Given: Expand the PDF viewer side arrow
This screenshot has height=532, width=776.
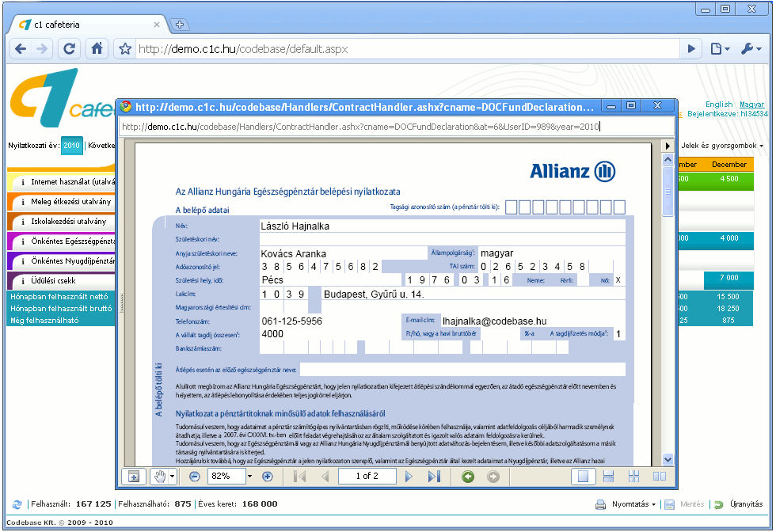Looking at the screenshot, I should point(668,146).
